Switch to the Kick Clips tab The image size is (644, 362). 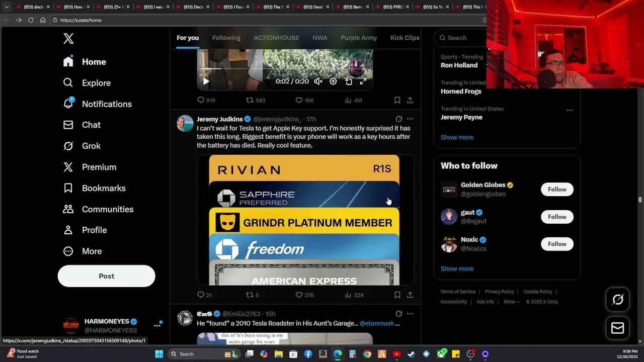pos(405,38)
